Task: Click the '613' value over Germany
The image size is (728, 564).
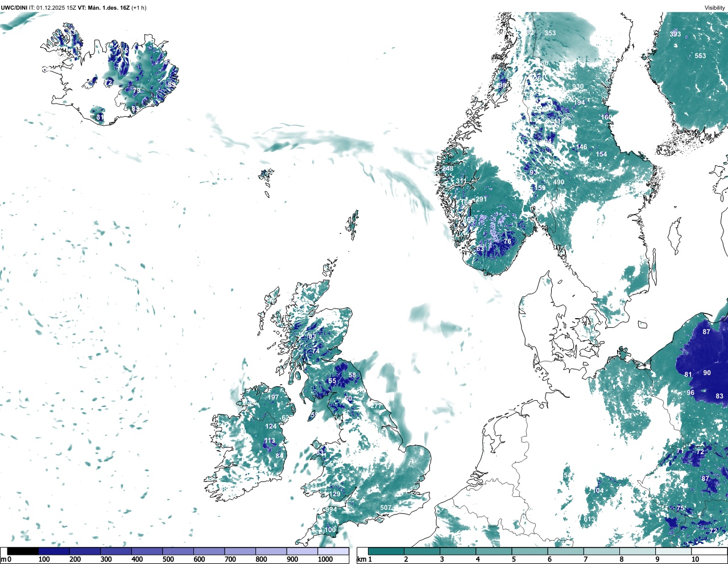Action: coord(589,519)
